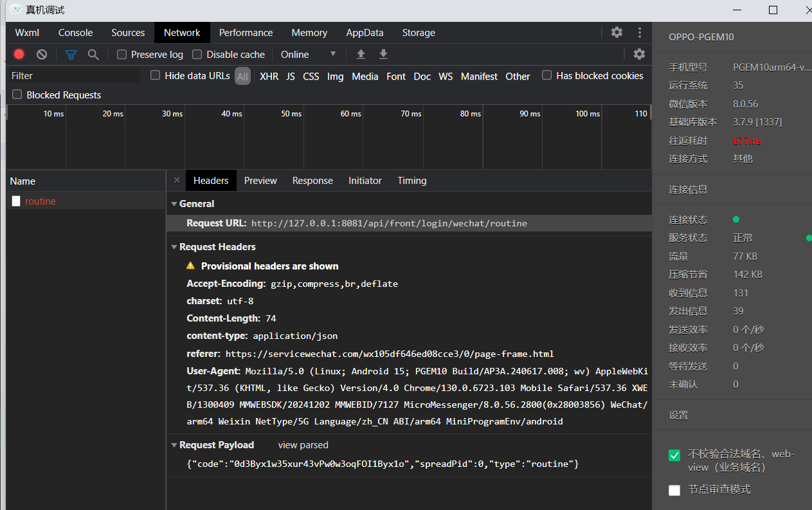Open the DevTools three-dot menu
Screen dimensions: 812x510
pos(640,32)
